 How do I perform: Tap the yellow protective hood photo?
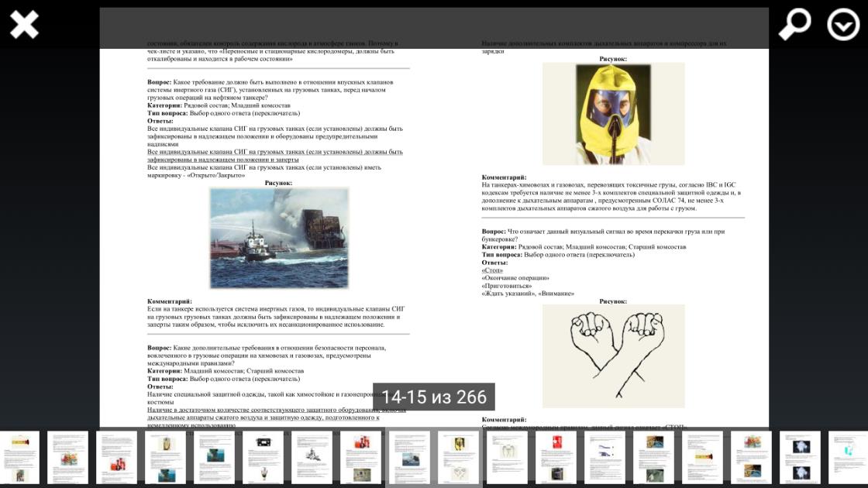coord(613,114)
